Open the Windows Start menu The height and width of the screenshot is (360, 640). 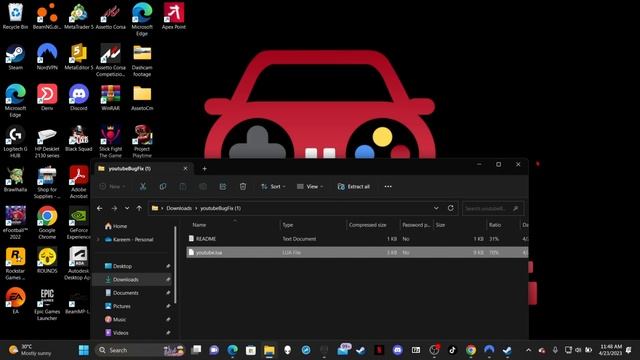[x=84, y=350]
